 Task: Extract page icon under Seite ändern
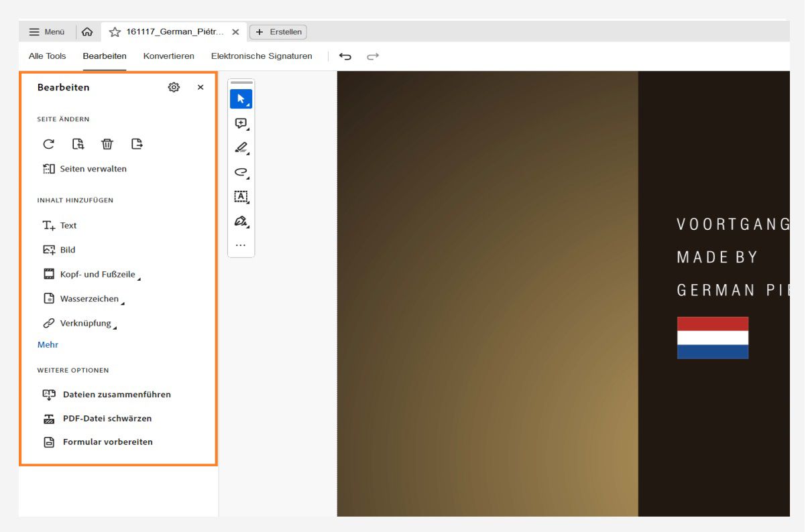pos(137,144)
